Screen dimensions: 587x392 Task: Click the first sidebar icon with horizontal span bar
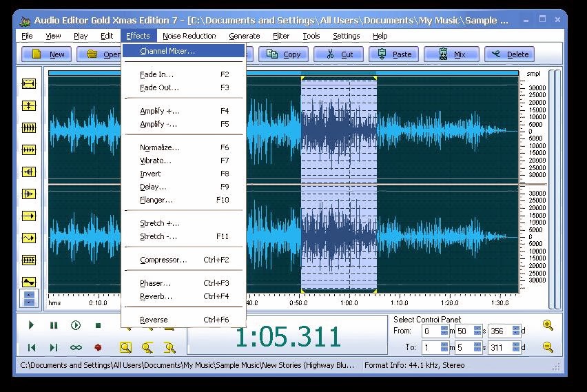tap(29, 83)
